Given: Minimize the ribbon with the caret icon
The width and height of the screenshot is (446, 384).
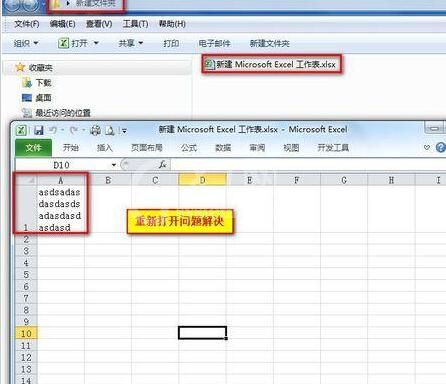Looking at the screenshot, I should 427,147.
